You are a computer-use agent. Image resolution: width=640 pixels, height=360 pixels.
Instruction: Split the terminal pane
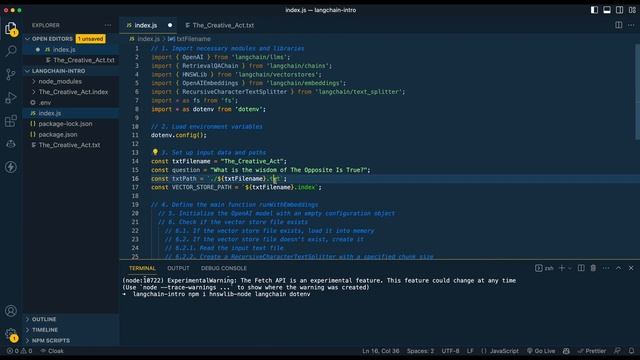point(581,268)
